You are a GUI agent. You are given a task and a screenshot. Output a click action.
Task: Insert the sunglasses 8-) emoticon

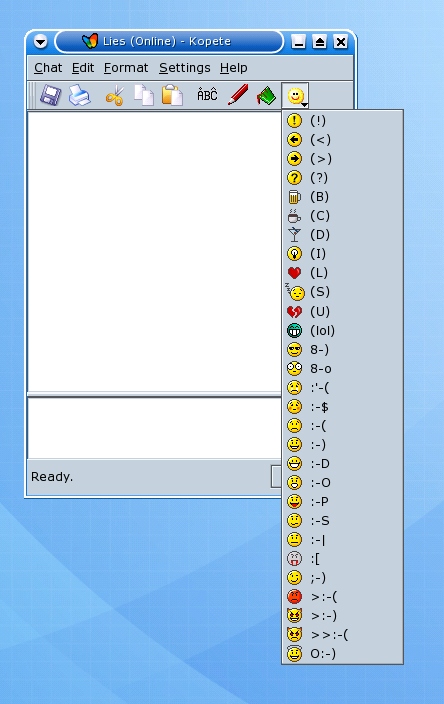click(342, 349)
